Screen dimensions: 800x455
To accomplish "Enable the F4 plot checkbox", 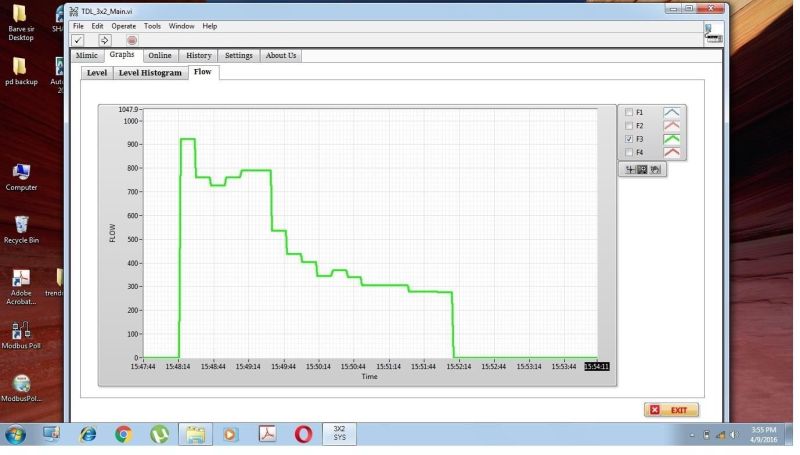I will point(628,152).
